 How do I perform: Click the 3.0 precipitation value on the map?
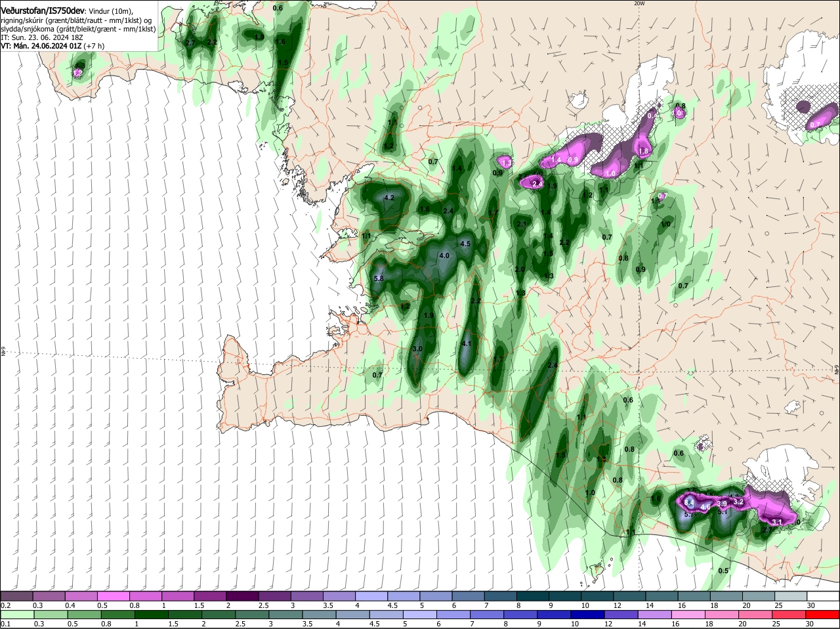[x=417, y=349]
